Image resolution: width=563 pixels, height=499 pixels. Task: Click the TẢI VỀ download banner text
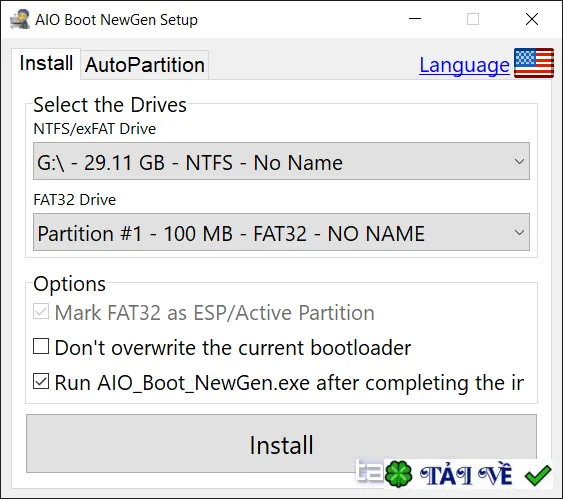tap(466, 475)
